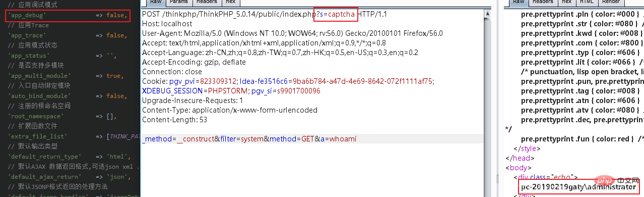Screen dimensions: 644x197
Task: Click 'Accept-Encoding: gzip, deflate' line
Action: coord(194,62)
